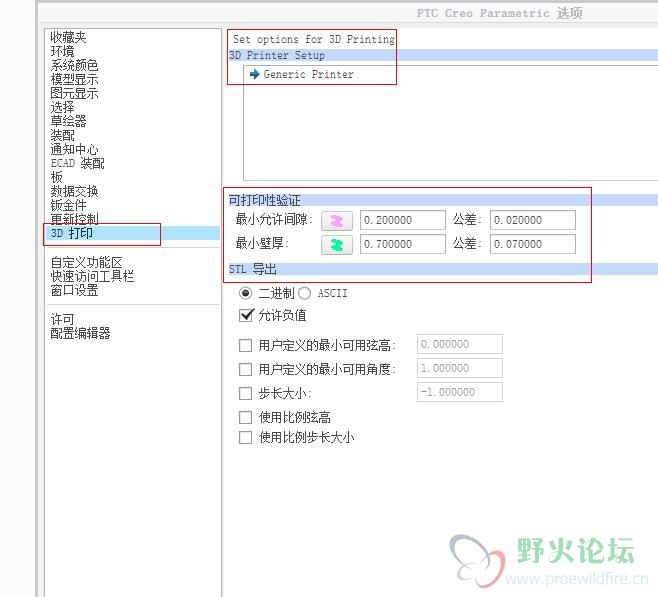
Task: Check 使用比例步长大小 option
Action: click(x=245, y=438)
